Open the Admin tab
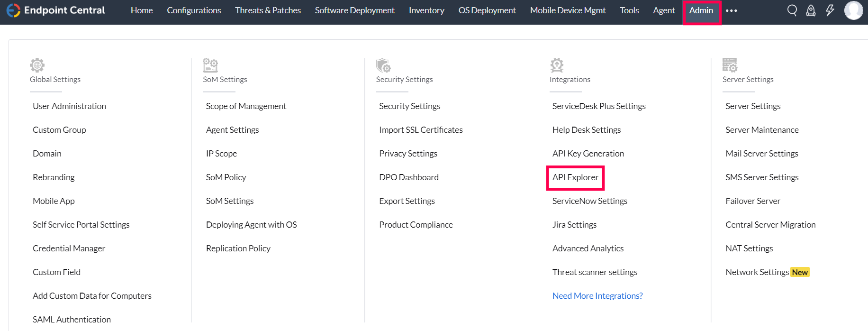The width and height of the screenshot is (868, 331). 701,10
